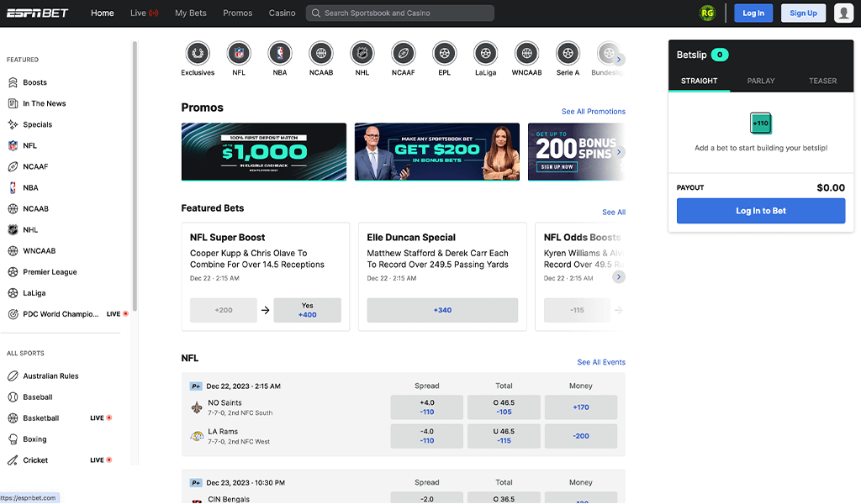The image size is (861, 504).
Task: Pick Over 46.5 total at -105
Action: point(504,407)
